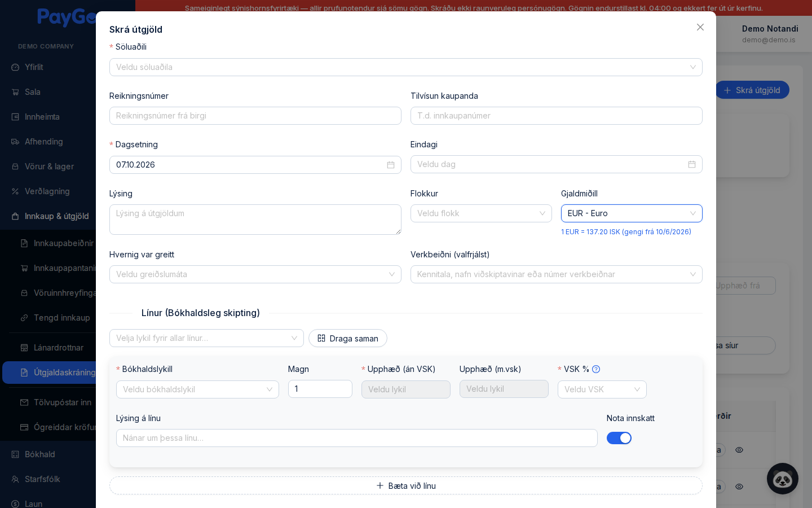Image resolution: width=812 pixels, height=508 pixels.
Task: Click the Innkaupapantanir cart icon
Action: click(24, 268)
